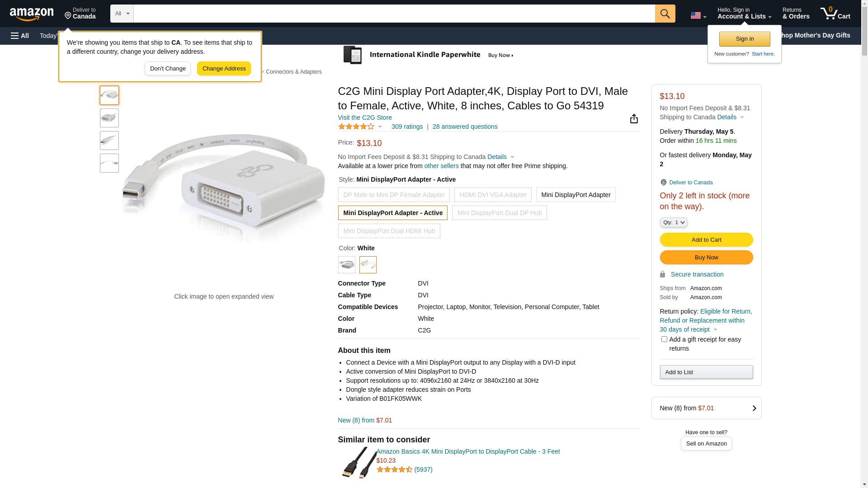Select Mini DisplayPort Adapter style option
868x488 pixels.
pyautogui.click(x=575, y=195)
